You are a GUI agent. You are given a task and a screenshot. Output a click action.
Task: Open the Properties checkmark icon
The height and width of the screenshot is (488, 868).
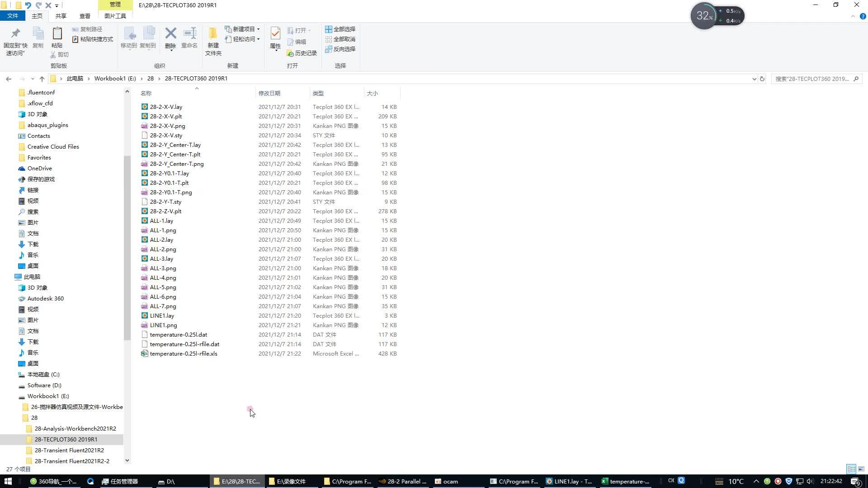275,33
